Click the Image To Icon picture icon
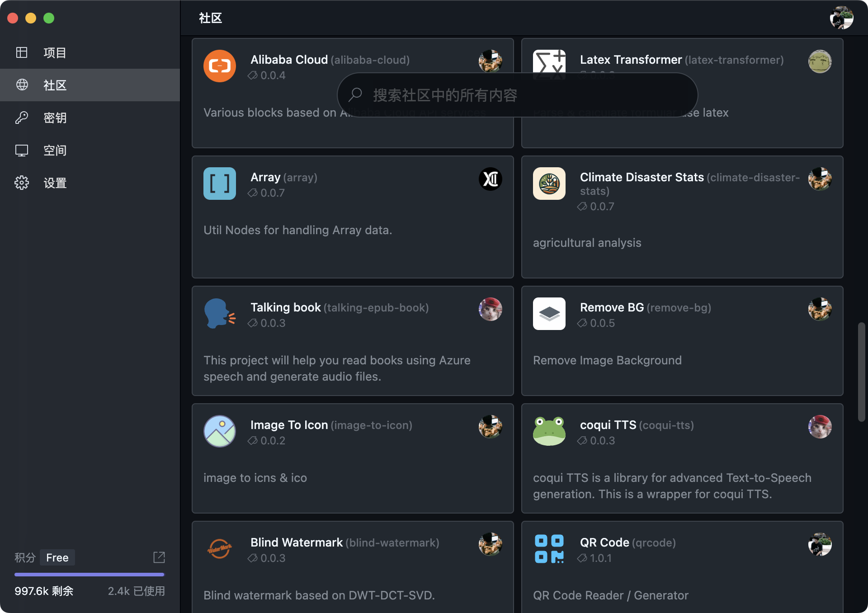This screenshot has height=613, width=868. [x=220, y=431]
